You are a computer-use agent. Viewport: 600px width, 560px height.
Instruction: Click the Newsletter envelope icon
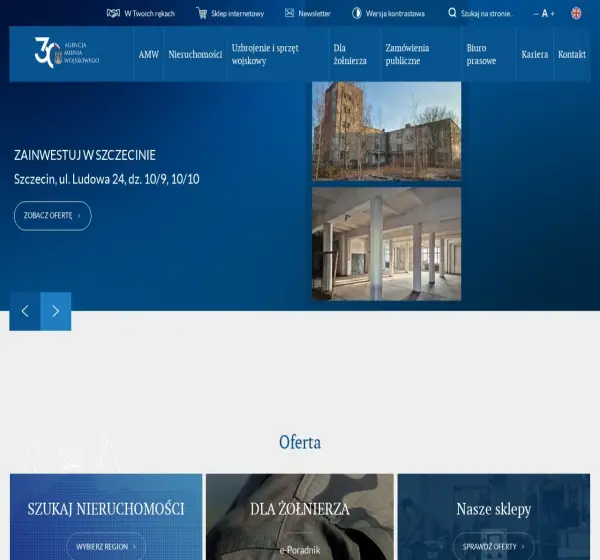point(289,13)
